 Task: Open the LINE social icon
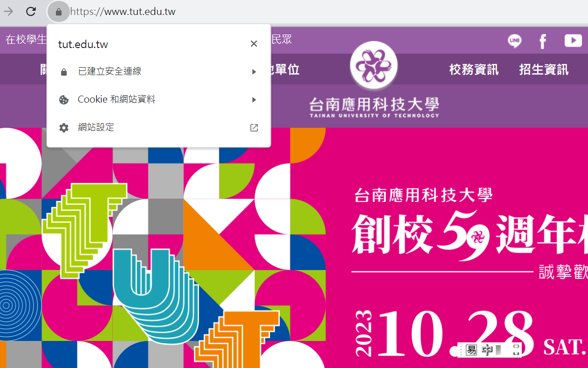[514, 41]
